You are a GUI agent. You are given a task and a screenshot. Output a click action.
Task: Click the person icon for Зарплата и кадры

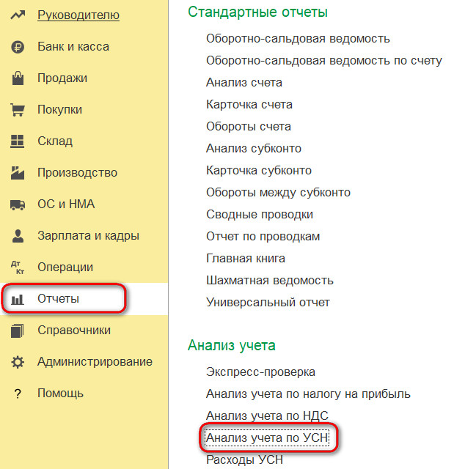click(18, 236)
